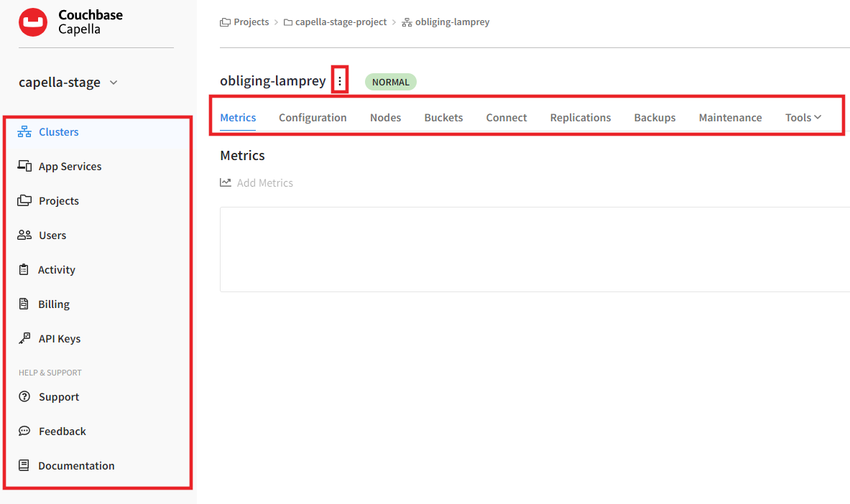Switch to the Metrics tab

coord(238,118)
